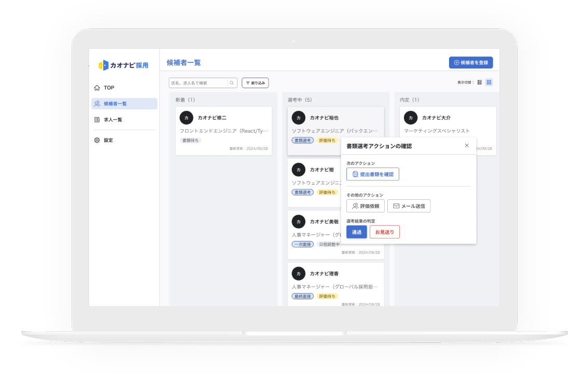Click avatar icon of カオナビ修二

click(x=186, y=118)
